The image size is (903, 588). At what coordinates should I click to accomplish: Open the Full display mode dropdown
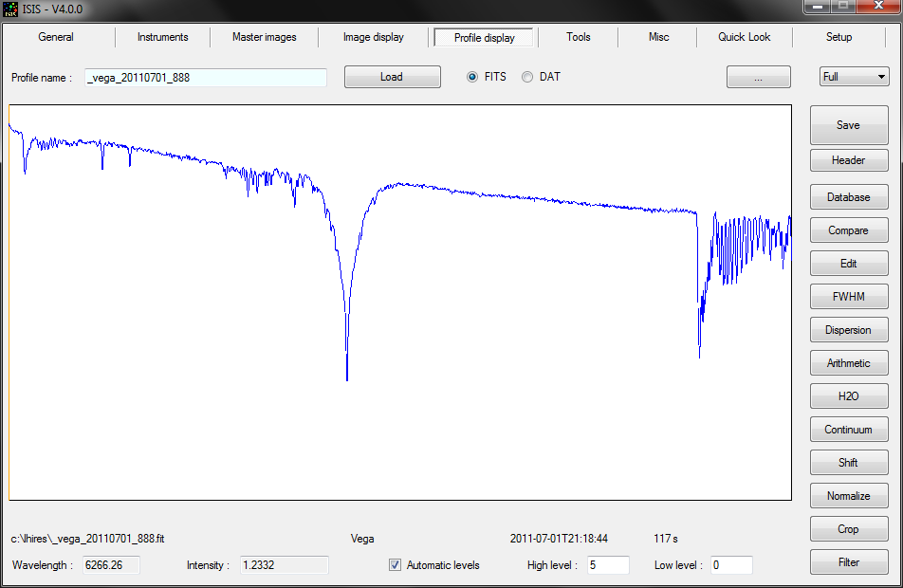point(854,77)
